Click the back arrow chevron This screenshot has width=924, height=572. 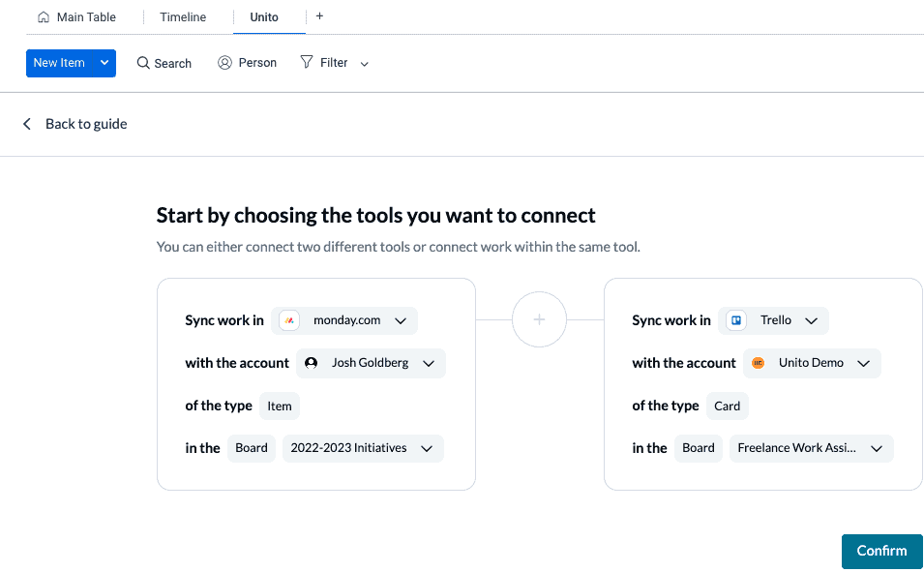27,124
